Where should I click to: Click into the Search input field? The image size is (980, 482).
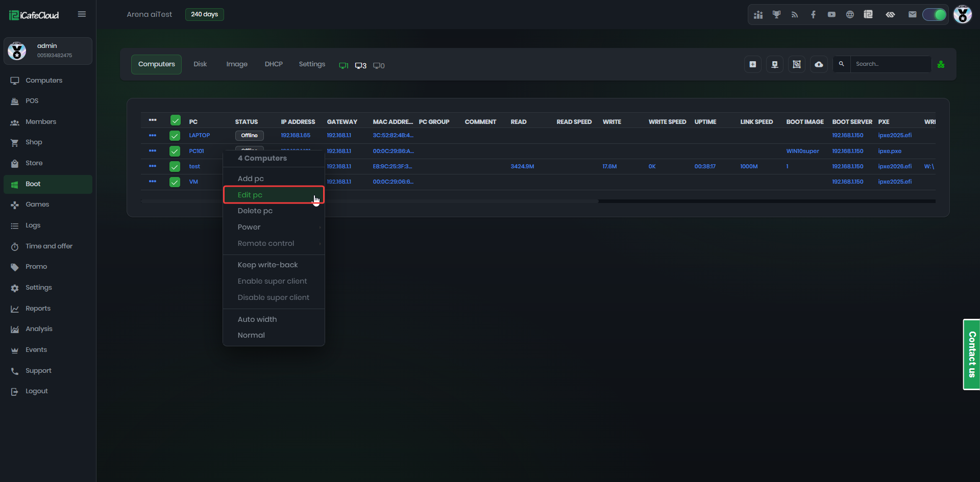(890, 64)
